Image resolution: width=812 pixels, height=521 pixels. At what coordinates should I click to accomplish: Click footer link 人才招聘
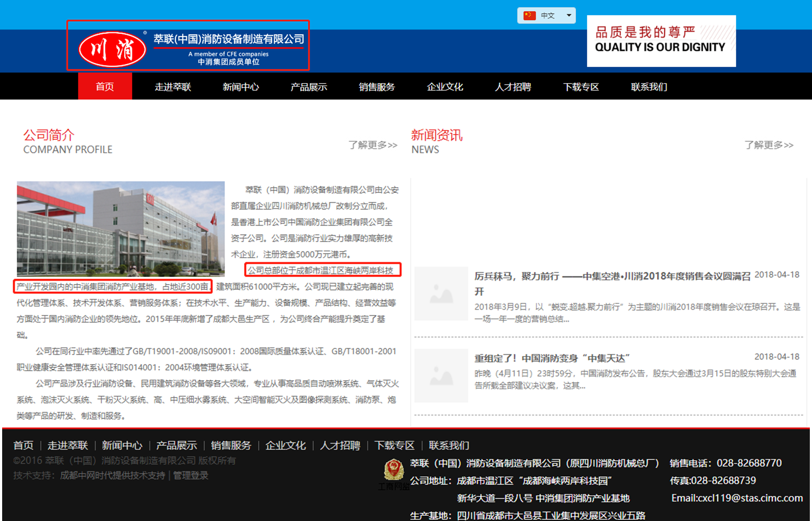(340, 445)
